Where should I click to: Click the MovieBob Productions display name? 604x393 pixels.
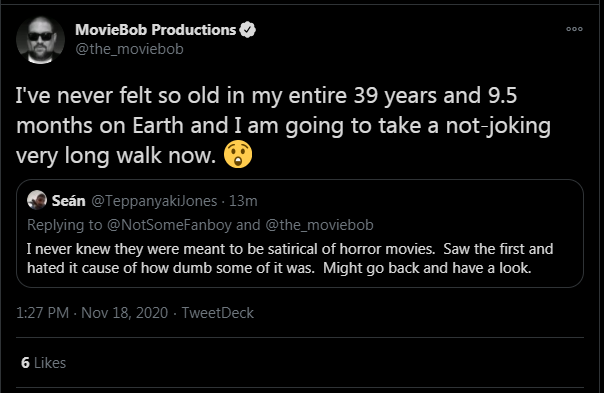(156, 30)
